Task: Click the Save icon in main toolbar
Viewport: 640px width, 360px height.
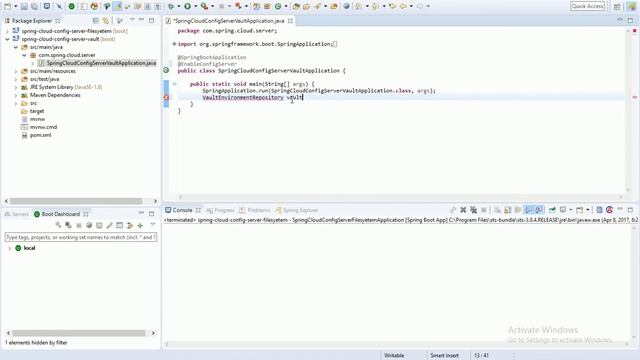Action: click(24, 6)
